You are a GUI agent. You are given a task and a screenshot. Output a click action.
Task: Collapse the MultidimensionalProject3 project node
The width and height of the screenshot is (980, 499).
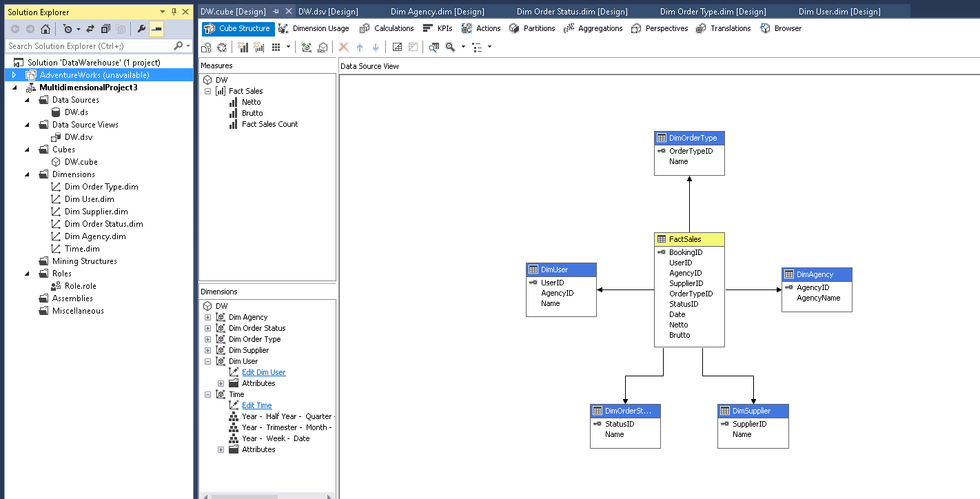point(14,88)
